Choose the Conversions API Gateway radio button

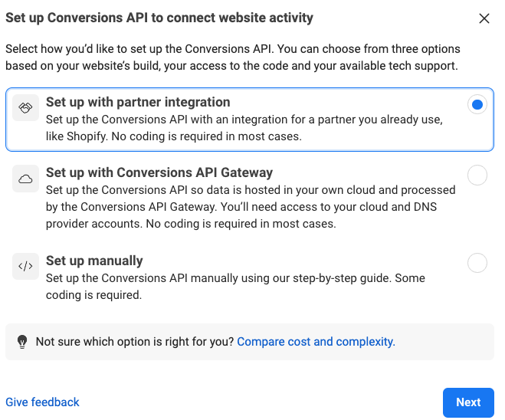[x=477, y=176]
